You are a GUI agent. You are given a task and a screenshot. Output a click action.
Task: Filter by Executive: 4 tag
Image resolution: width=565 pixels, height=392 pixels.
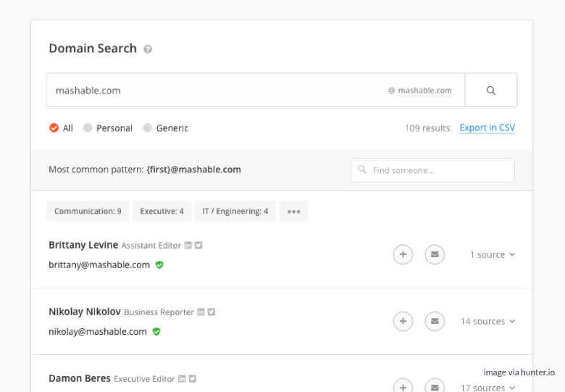[162, 211]
